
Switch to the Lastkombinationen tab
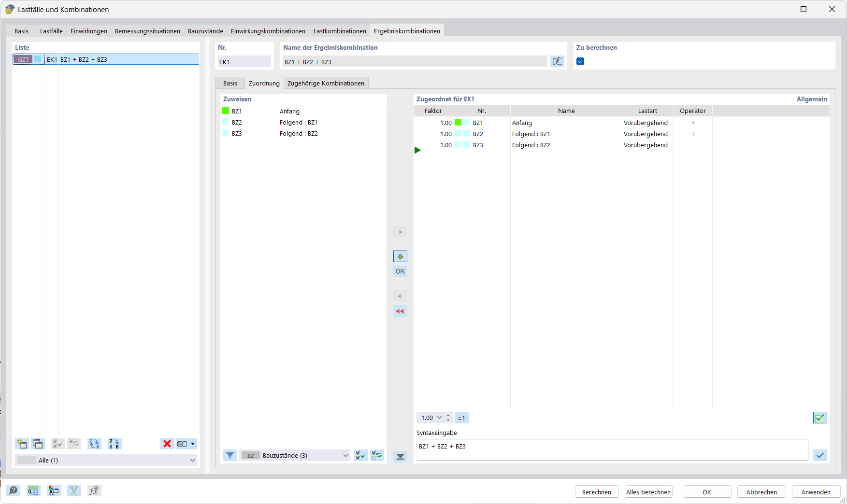(x=339, y=30)
